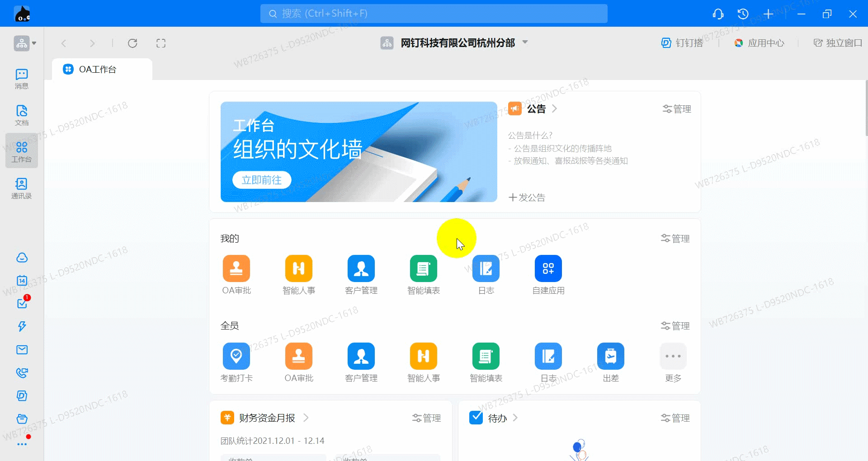The height and width of the screenshot is (461, 868).
Task: Switch to 文档 in the sidebar
Action: coord(21,115)
